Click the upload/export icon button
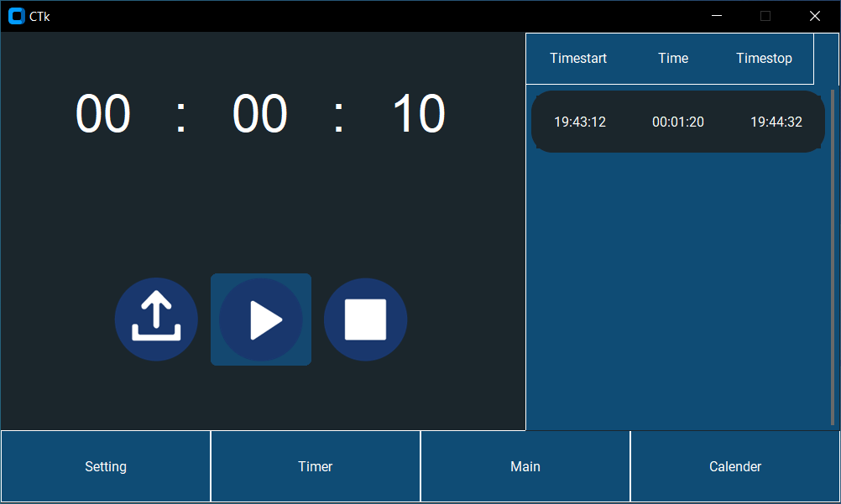This screenshot has width=841, height=504. tap(156, 320)
